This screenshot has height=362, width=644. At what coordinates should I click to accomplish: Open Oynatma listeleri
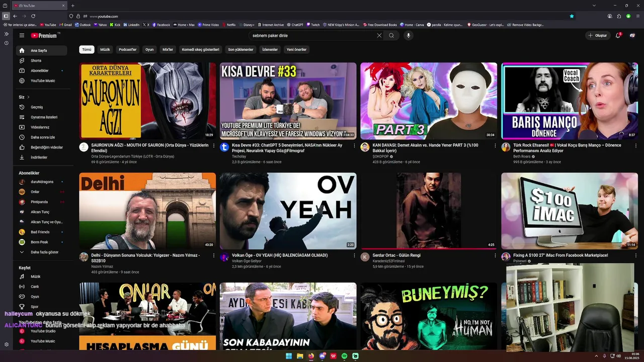pyautogui.click(x=41, y=117)
